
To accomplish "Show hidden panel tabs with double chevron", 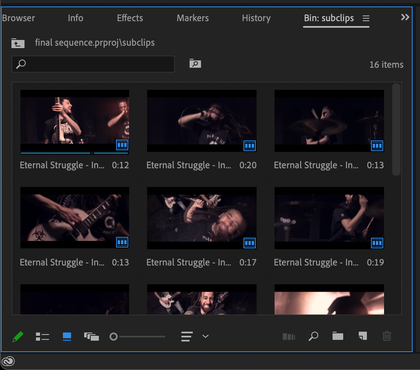I will point(405,17).
